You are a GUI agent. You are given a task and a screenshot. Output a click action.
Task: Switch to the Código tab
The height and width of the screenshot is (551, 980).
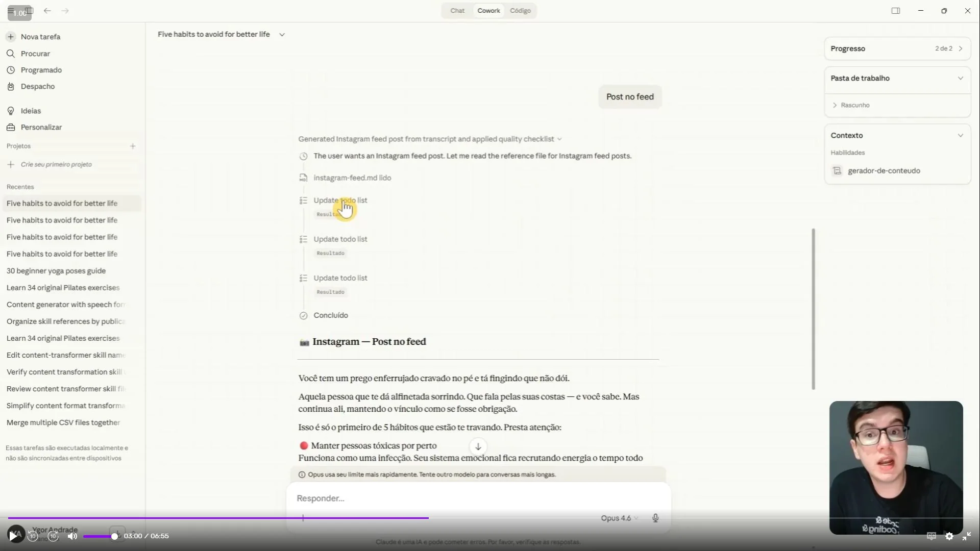pos(520,11)
